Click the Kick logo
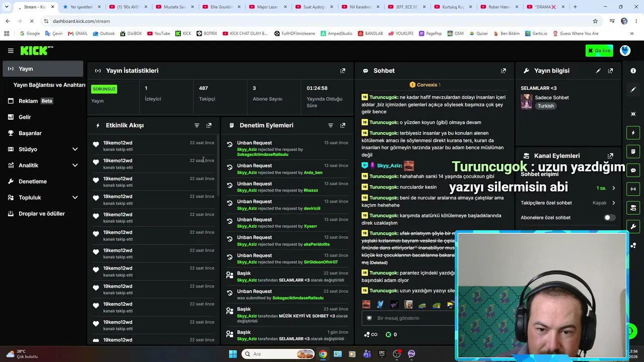 click(36, 50)
